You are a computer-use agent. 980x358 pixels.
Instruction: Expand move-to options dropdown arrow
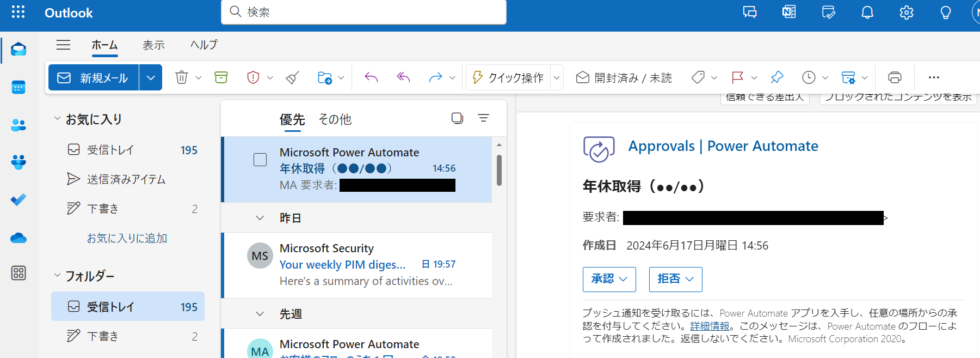click(341, 77)
